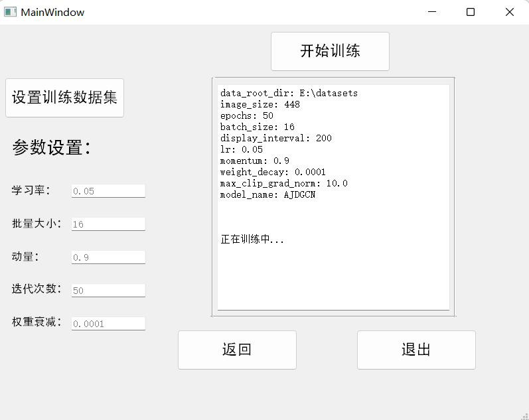This screenshot has height=420, width=529.
Task: Click the 开始训练 button
Action: [x=330, y=52]
